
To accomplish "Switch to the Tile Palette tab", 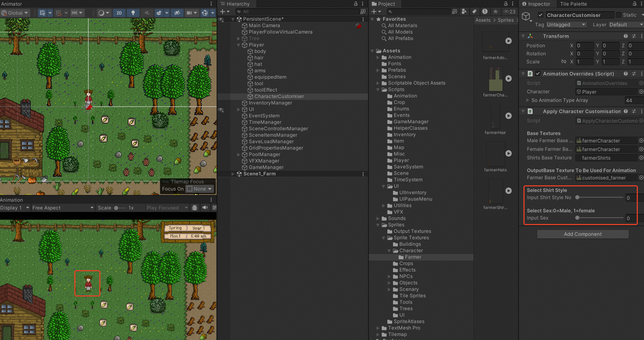I will [573, 4].
